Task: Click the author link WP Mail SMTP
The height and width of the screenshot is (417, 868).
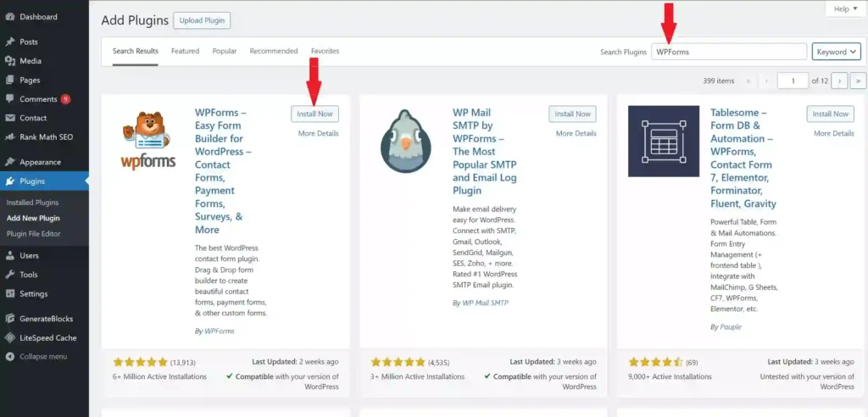Action: point(485,303)
